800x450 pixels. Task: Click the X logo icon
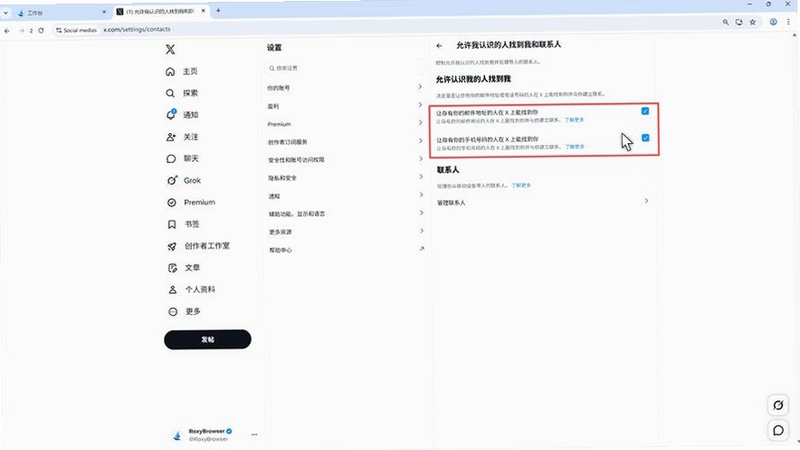pos(170,49)
